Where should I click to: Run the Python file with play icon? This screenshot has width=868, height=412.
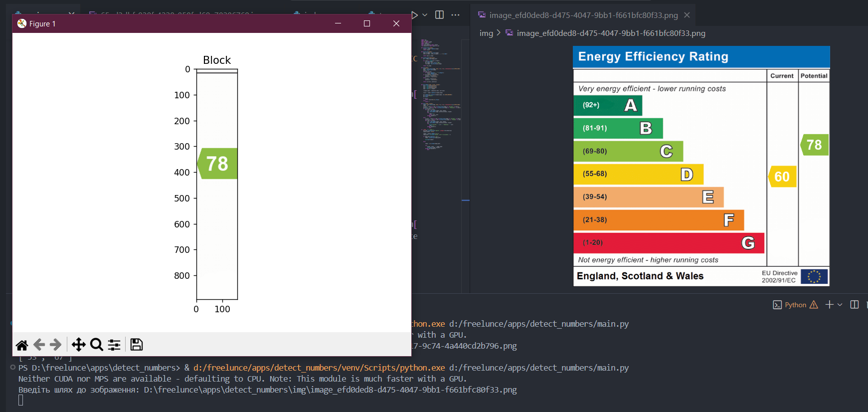pyautogui.click(x=414, y=15)
